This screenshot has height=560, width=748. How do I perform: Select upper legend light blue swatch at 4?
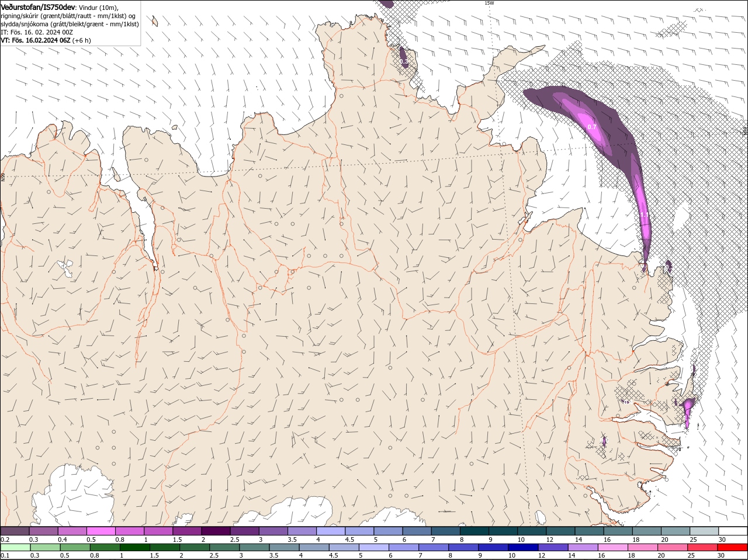click(331, 531)
